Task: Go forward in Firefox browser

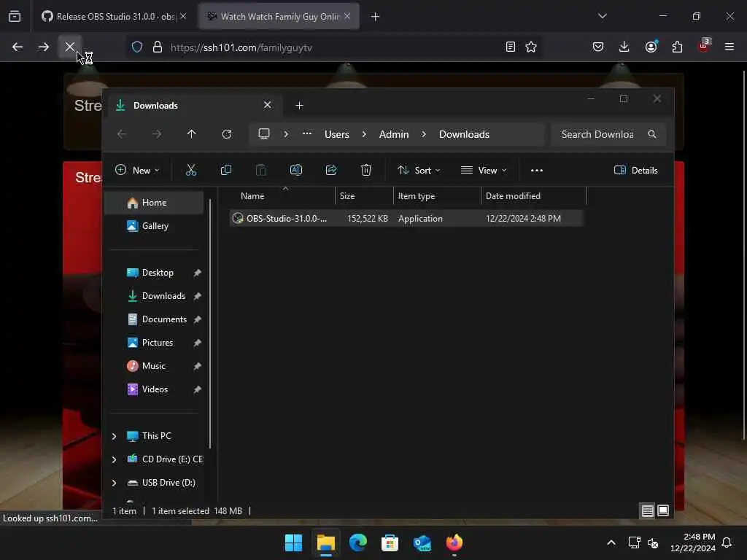Action: 43,47
